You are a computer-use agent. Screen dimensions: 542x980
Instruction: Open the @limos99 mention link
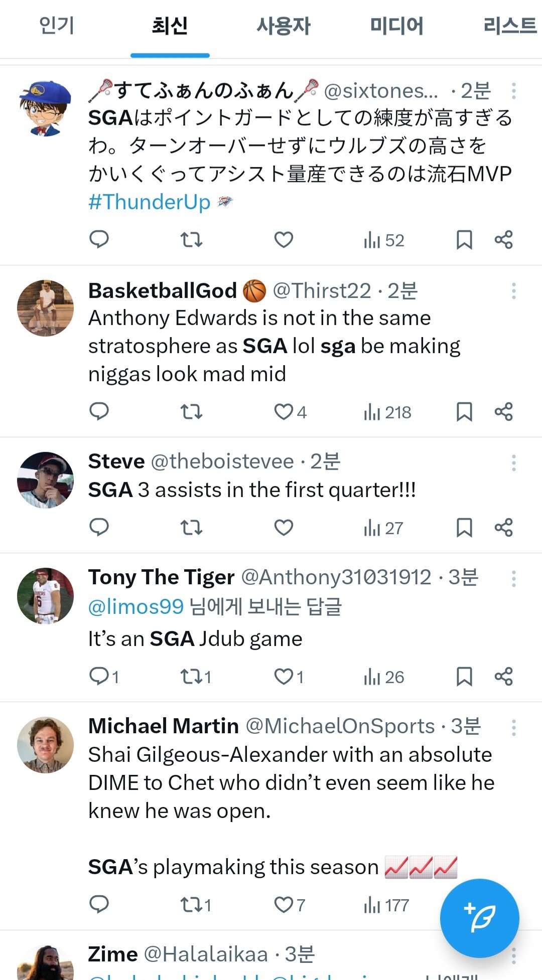tap(136, 607)
